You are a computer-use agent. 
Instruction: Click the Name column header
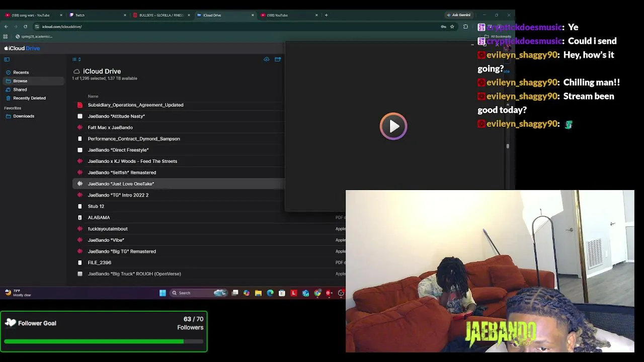[x=93, y=96]
